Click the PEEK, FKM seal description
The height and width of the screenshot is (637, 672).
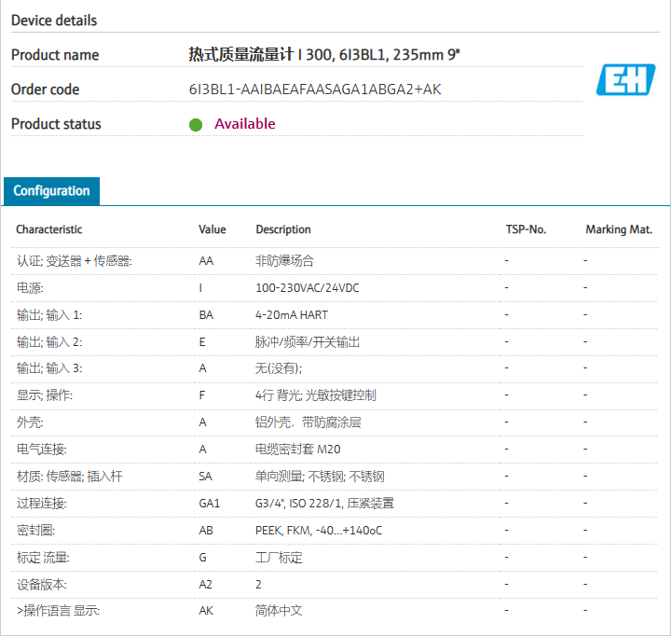(318, 531)
